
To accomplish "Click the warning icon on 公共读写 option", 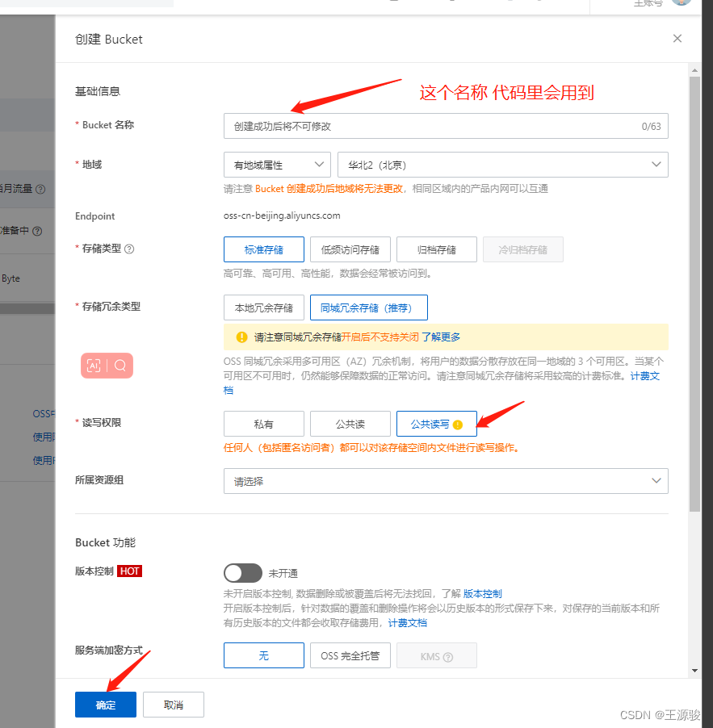I will [458, 425].
